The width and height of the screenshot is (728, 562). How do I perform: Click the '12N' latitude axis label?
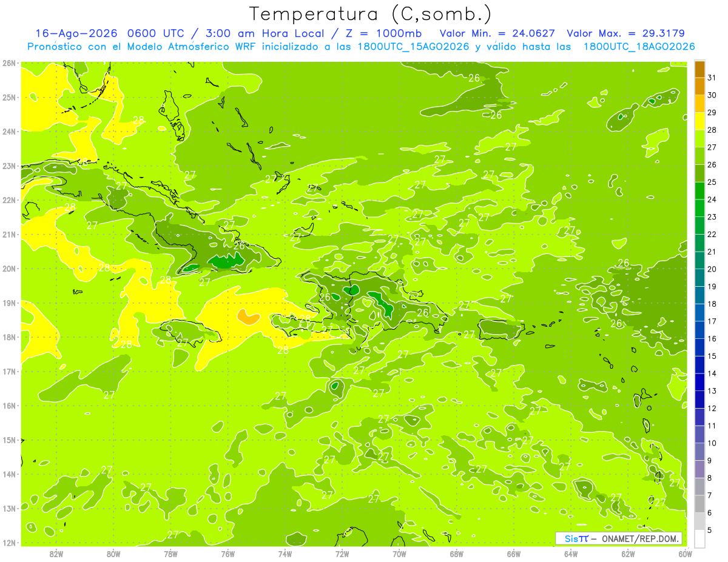pos(8,543)
